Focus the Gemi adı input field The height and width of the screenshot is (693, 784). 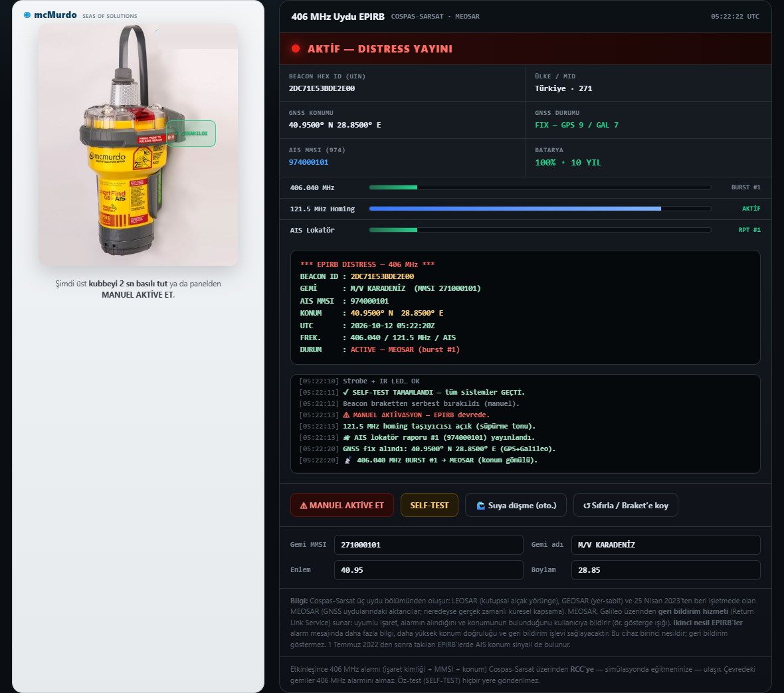666,545
